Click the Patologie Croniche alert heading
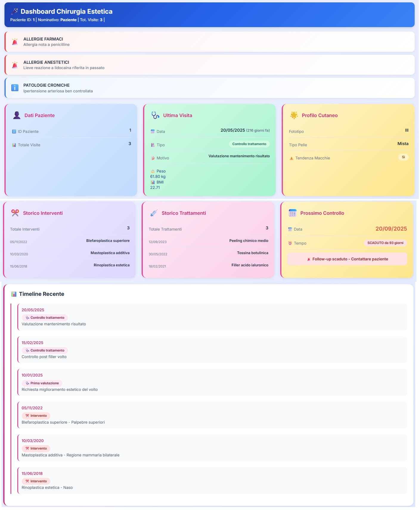The image size is (420, 510). [x=47, y=85]
